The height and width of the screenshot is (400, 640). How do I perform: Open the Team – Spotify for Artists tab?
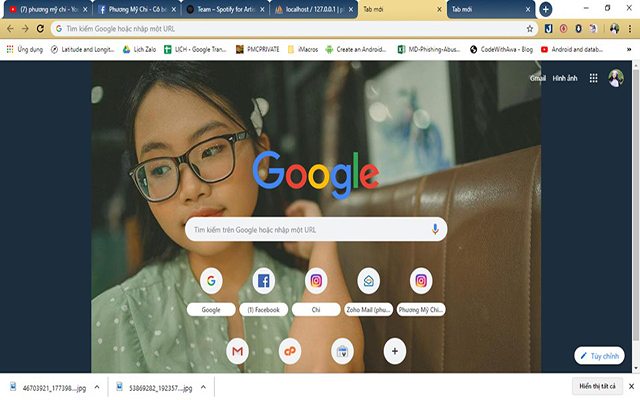point(225,9)
